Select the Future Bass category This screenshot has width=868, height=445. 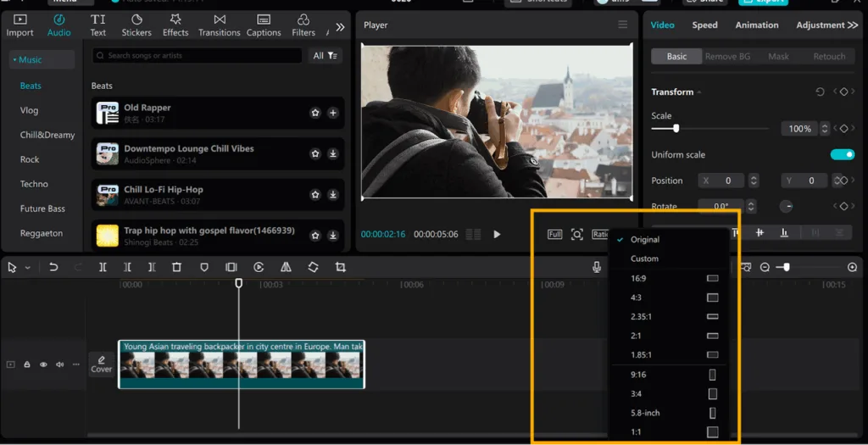point(42,209)
